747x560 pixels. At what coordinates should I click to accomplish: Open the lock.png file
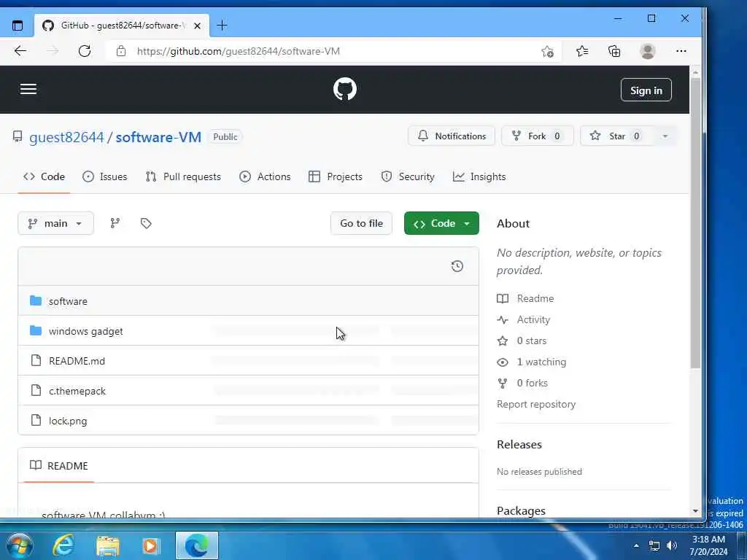(x=68, y=421)
